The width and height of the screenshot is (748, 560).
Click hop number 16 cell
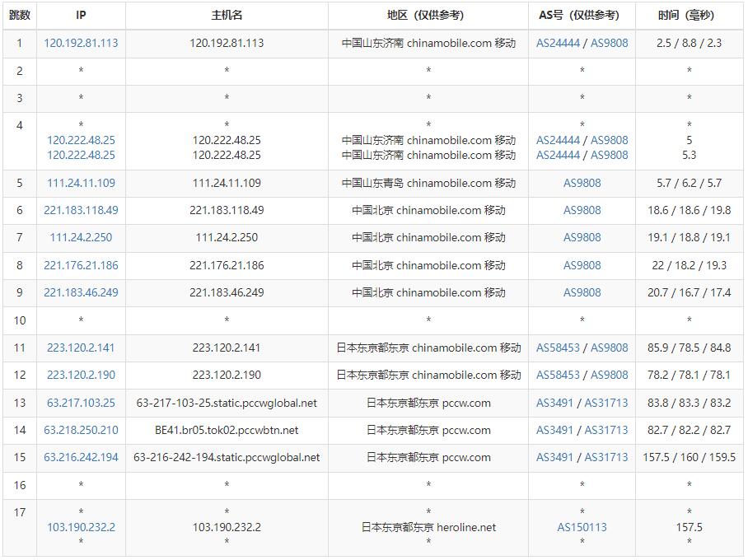(20, 485)
